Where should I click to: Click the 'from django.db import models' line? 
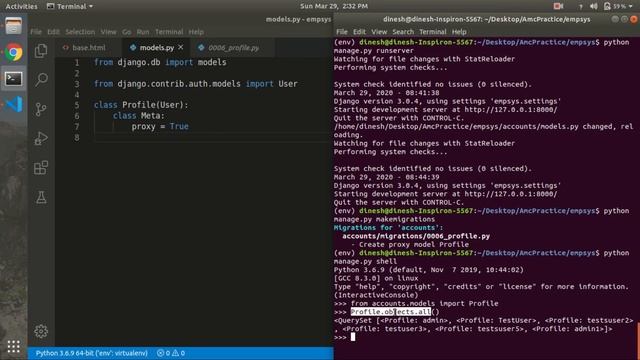coord(160,62)
